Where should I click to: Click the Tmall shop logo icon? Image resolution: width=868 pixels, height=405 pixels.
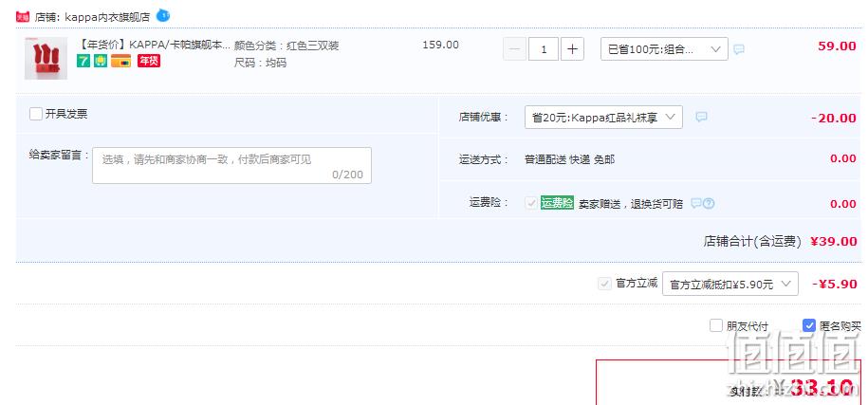pyautogui.click(x=23, y=17)
